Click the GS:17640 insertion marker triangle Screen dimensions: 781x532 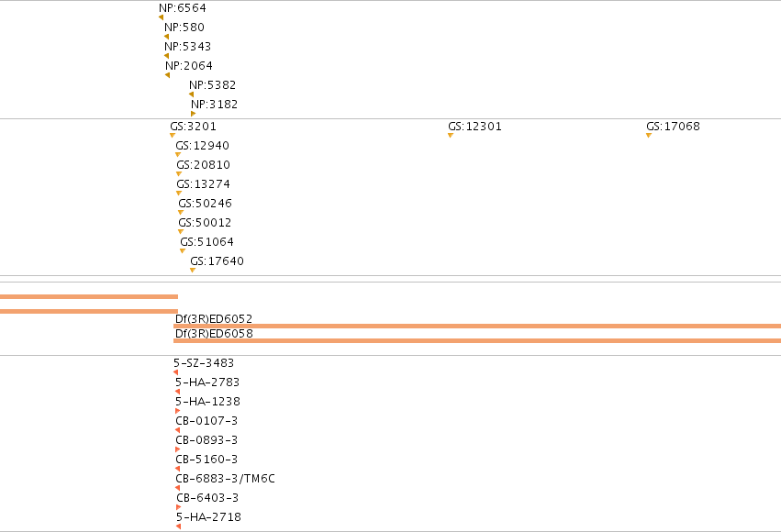[193, 271]
